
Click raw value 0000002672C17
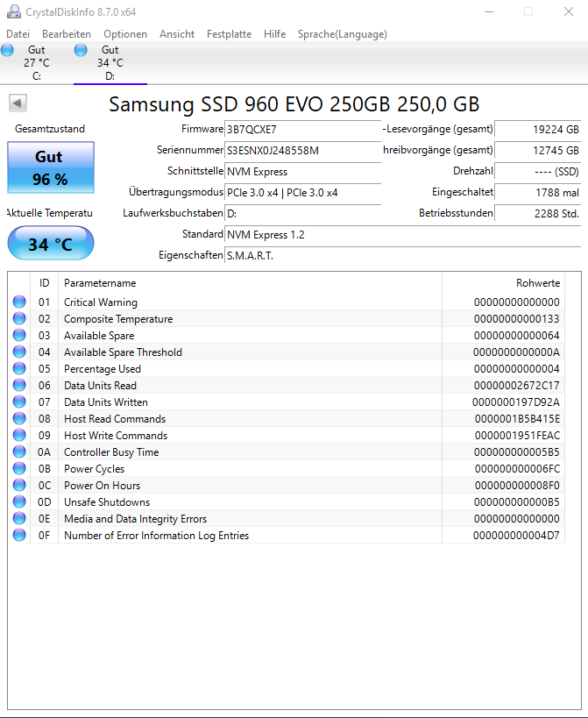tap(517, 386)
